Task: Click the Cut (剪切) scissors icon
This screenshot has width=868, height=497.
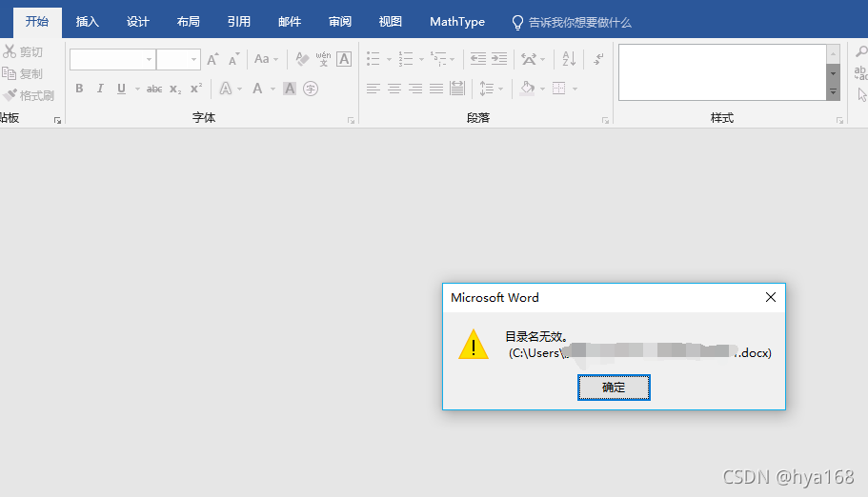Action: tap(10, 51)
